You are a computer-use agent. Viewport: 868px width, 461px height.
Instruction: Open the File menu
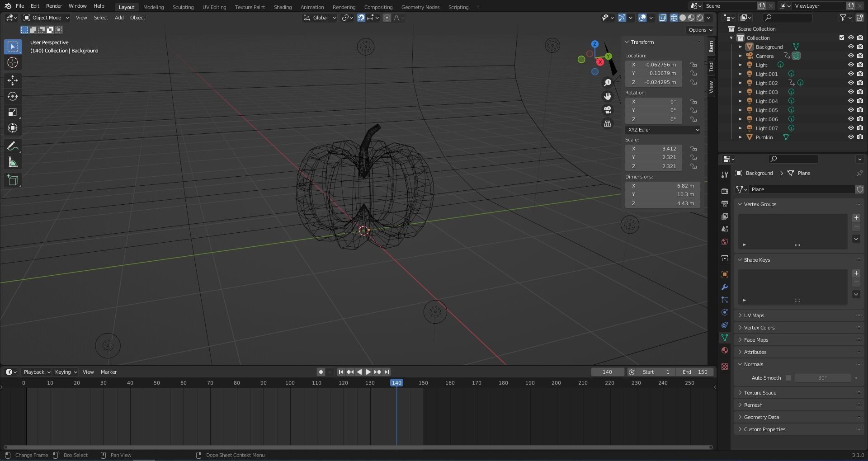click(20, 6)
